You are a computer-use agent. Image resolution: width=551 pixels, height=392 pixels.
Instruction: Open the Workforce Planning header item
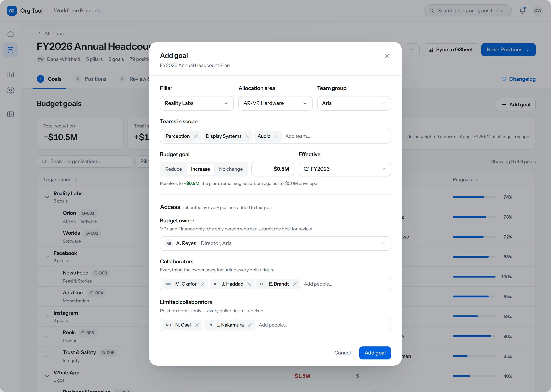tap(77, 11)
